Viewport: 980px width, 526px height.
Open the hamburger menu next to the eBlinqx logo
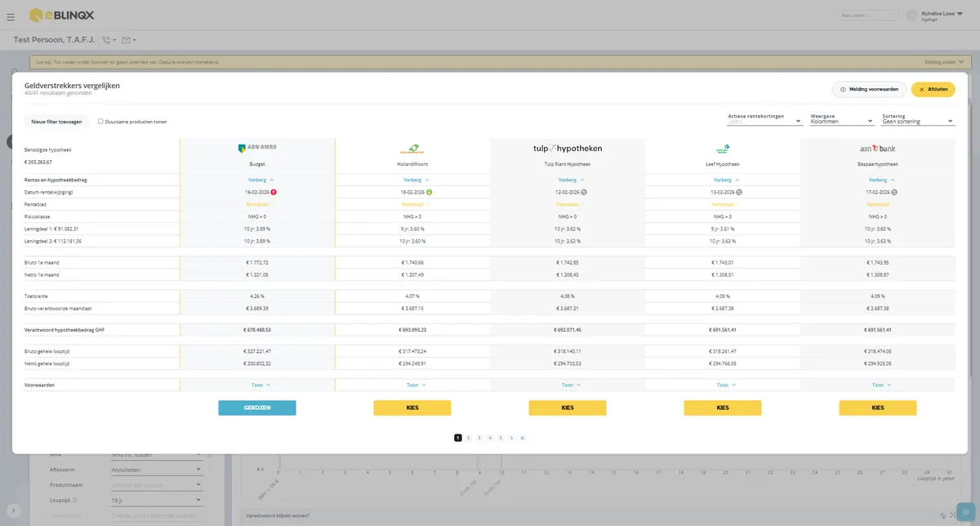(x=10, y=16)
